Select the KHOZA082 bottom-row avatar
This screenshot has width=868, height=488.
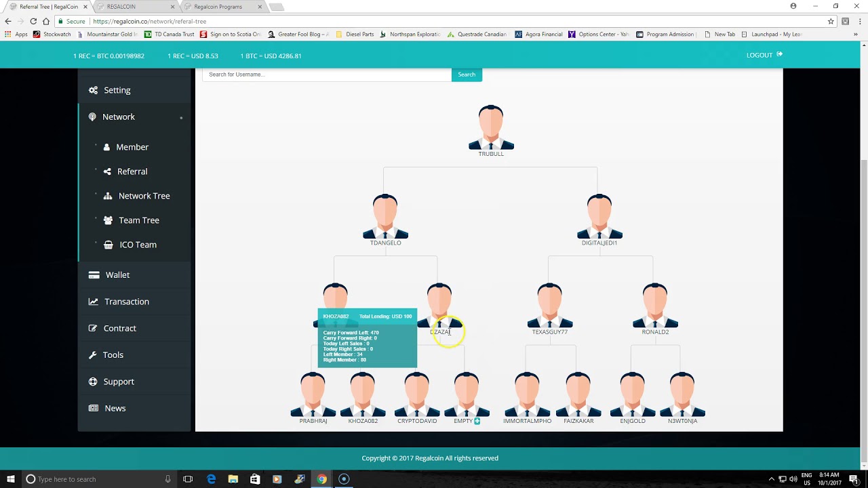[x=363, y=394]
